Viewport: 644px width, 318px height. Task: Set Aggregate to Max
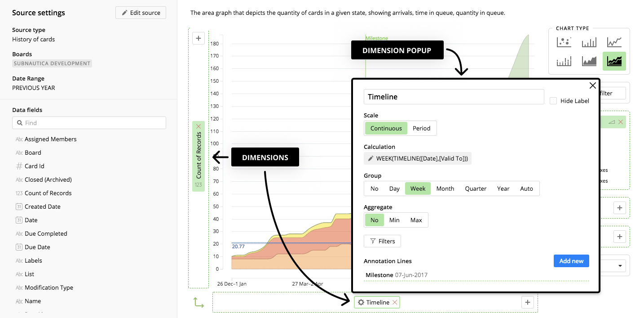coord(416,220)
